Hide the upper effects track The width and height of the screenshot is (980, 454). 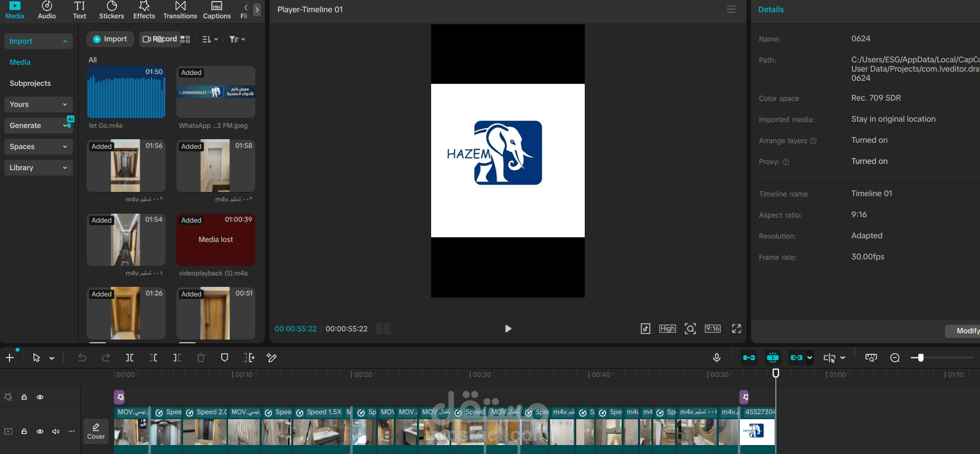[x=40, y=397]
